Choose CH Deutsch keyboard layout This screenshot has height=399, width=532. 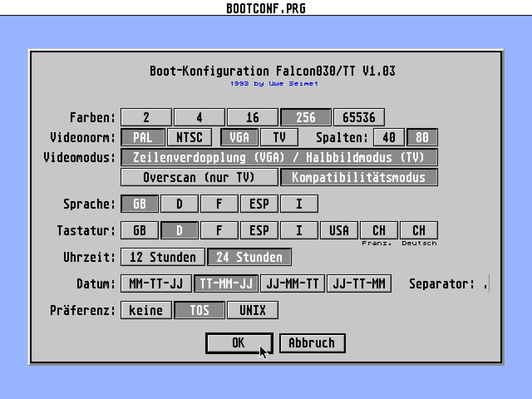[419, 230]
